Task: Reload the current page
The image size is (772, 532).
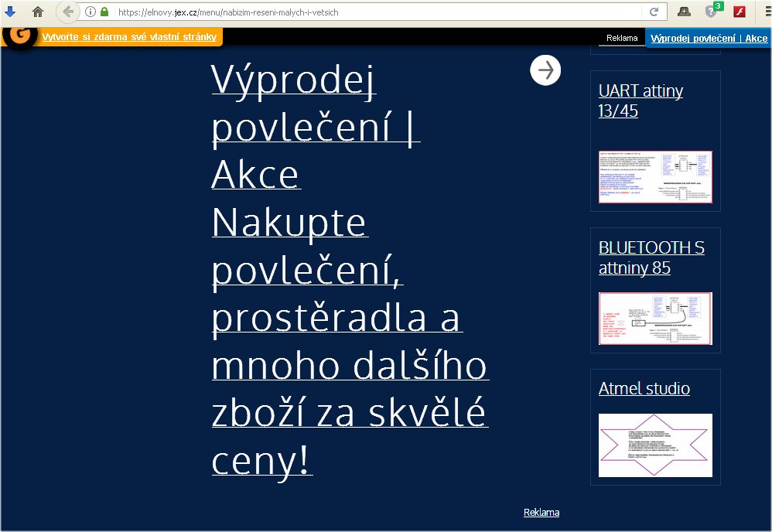Action: coord(654,12)
